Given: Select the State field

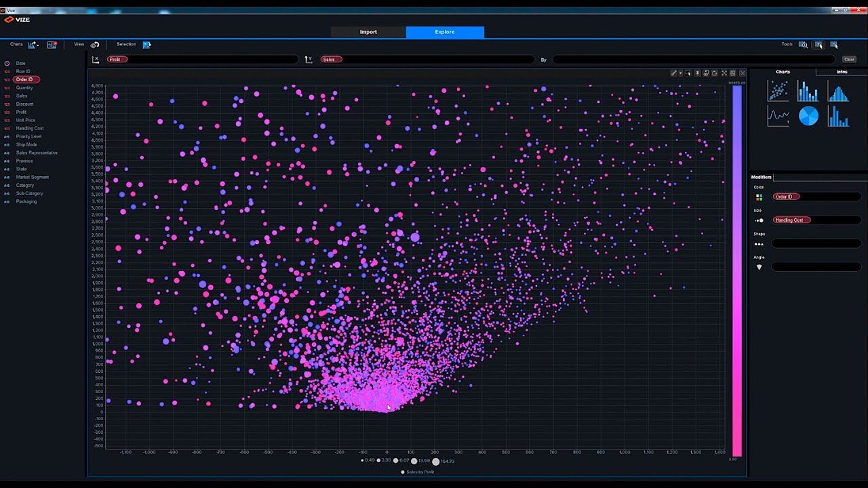Looking at the screenshot, I should click(21, 169).
